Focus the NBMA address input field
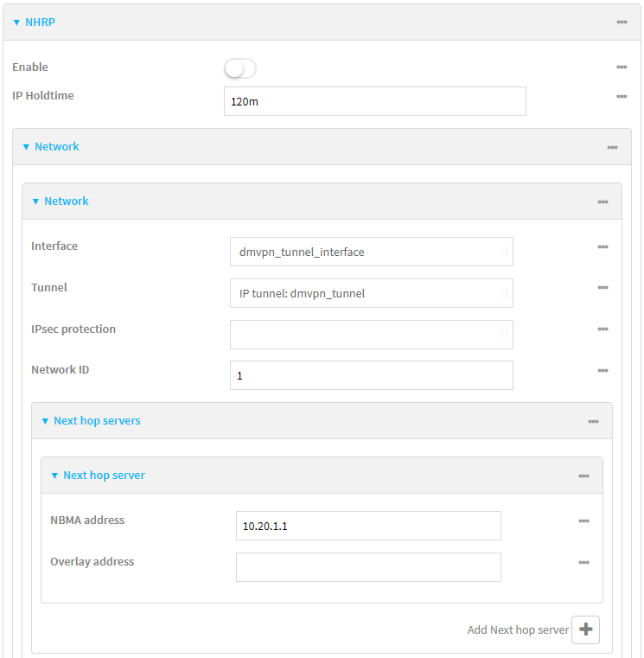This screenshot has height=658, width=644. point(367,526)
